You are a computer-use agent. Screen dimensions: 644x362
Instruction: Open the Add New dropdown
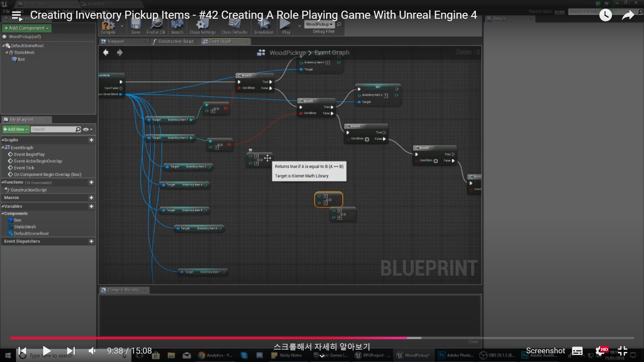15,129
